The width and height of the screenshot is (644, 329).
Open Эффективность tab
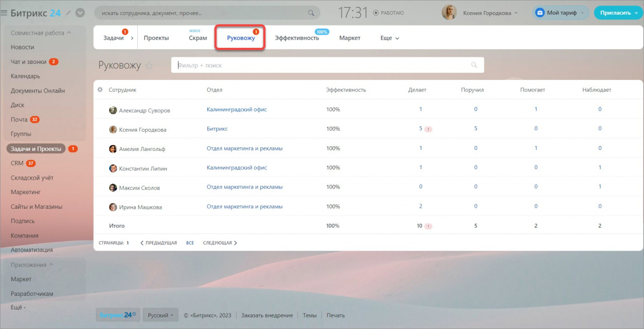point(297,38)
